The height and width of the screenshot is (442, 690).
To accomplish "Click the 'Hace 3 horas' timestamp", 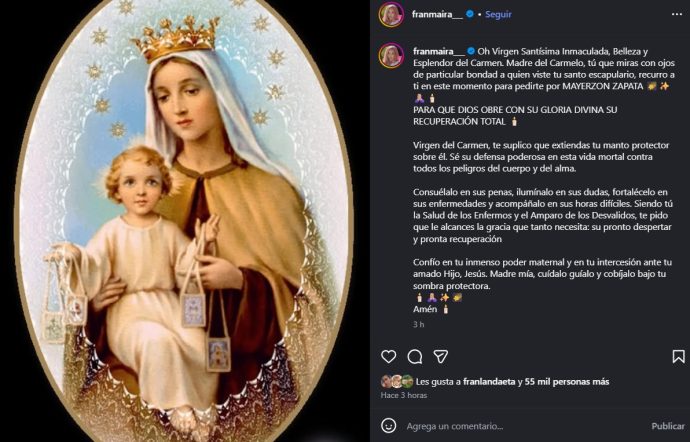I will pos(404,395).
